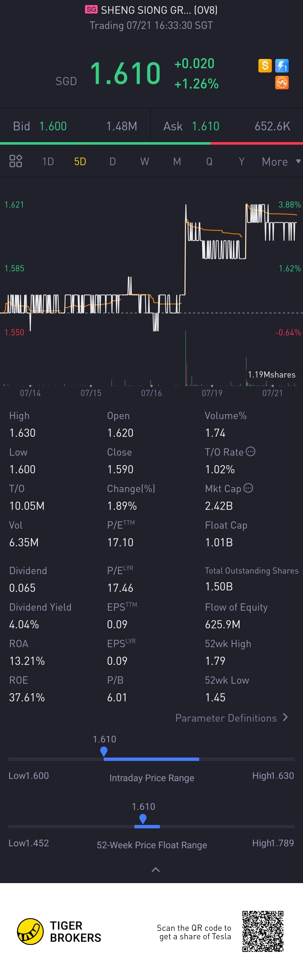This screenshot has width=303, height=980.
Task: Tap the Flow of Equity value 625.9M
Action: click(222, 624)
